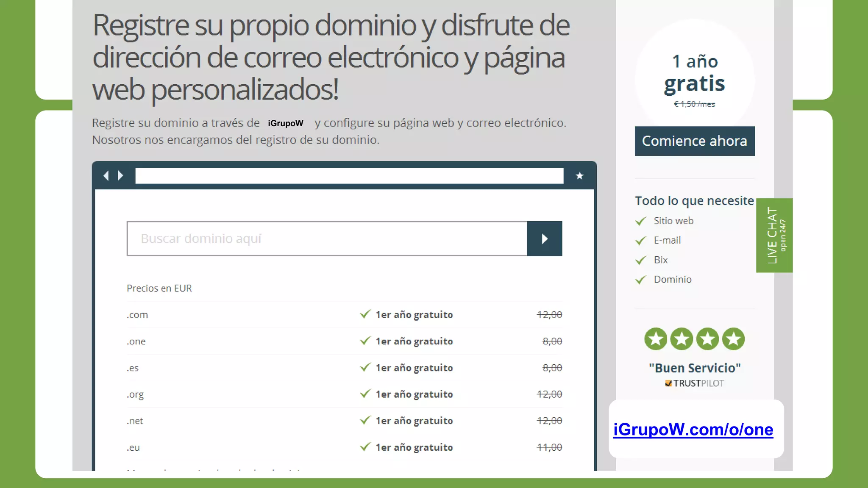Click the checkmark in the .eu row
868x488 pixels.
click(x=365, y=447)
